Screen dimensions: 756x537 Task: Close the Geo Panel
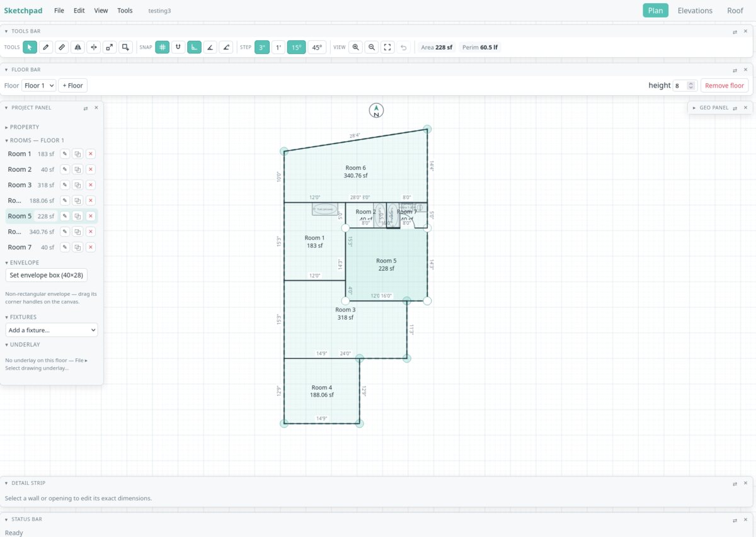tap(746, 108)
